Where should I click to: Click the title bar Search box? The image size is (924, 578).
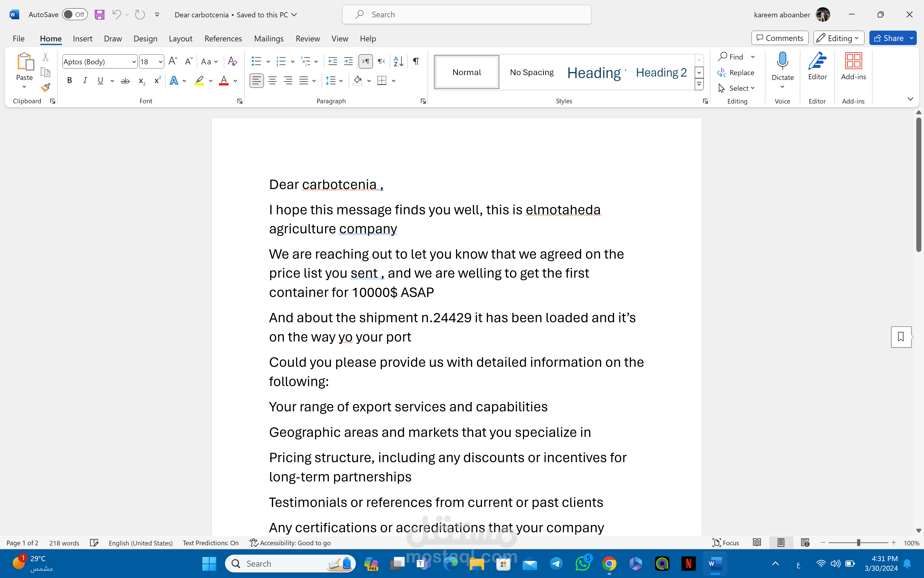(x=467, y=14)
